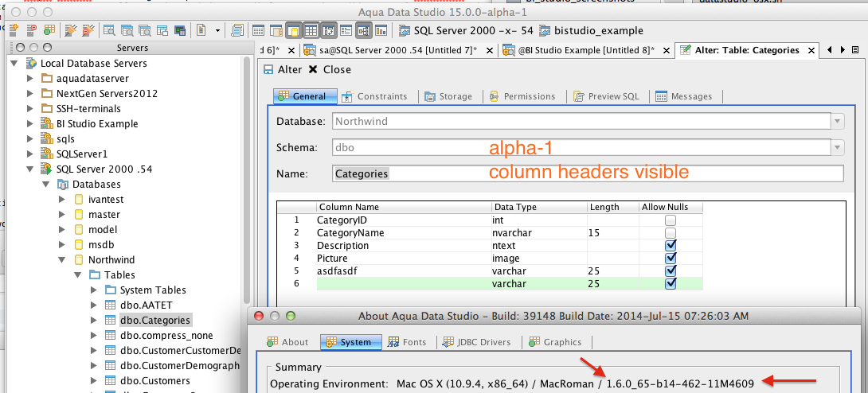Open the Preview SQL tab
This screenshot has height=393, width=868.
click(607, 96)
